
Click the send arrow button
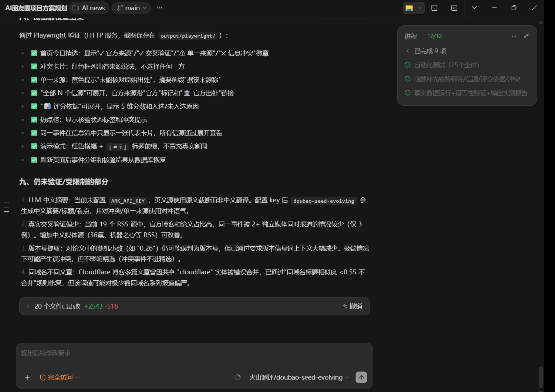pos(361,377)
